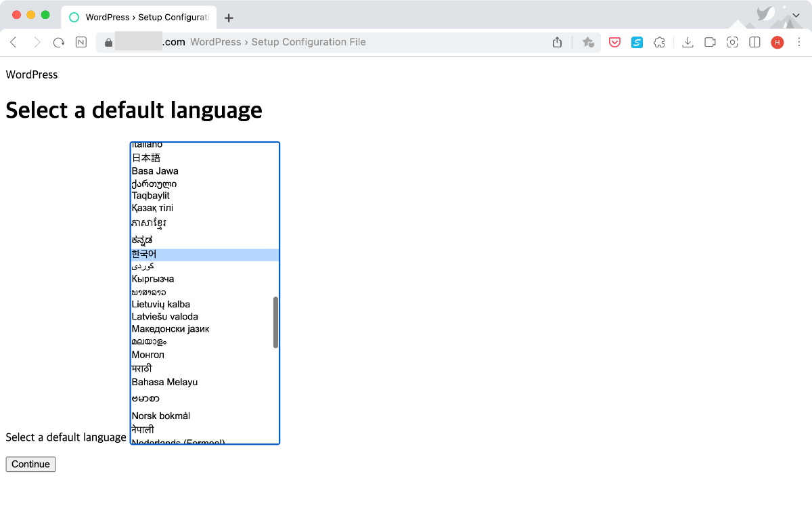The image size is (812, 524).
Task: Select Basa Jawa language option
Action: tap(205, 171)
